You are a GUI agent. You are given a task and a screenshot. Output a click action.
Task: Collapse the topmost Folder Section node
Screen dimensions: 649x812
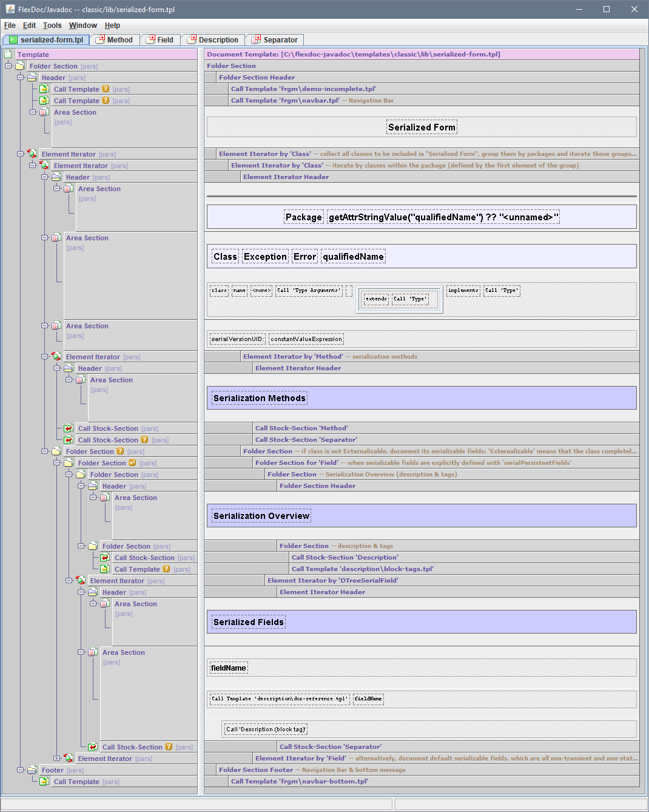8,66
